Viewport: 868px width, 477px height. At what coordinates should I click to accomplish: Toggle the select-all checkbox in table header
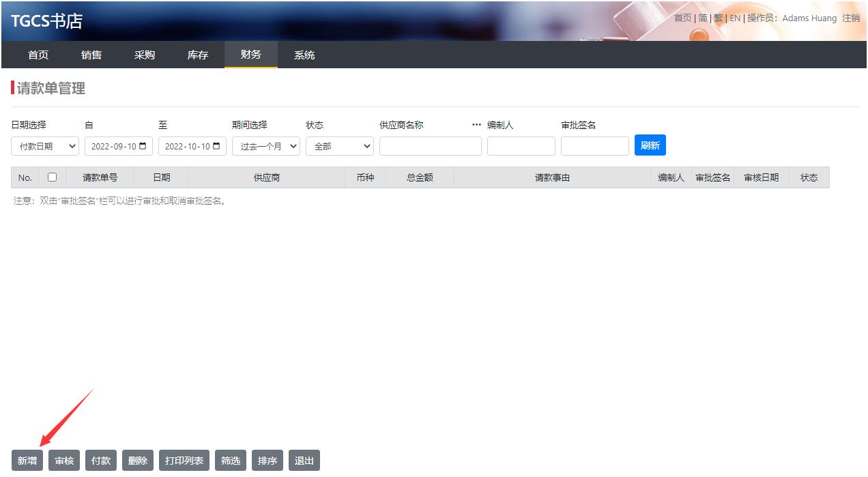52,177
